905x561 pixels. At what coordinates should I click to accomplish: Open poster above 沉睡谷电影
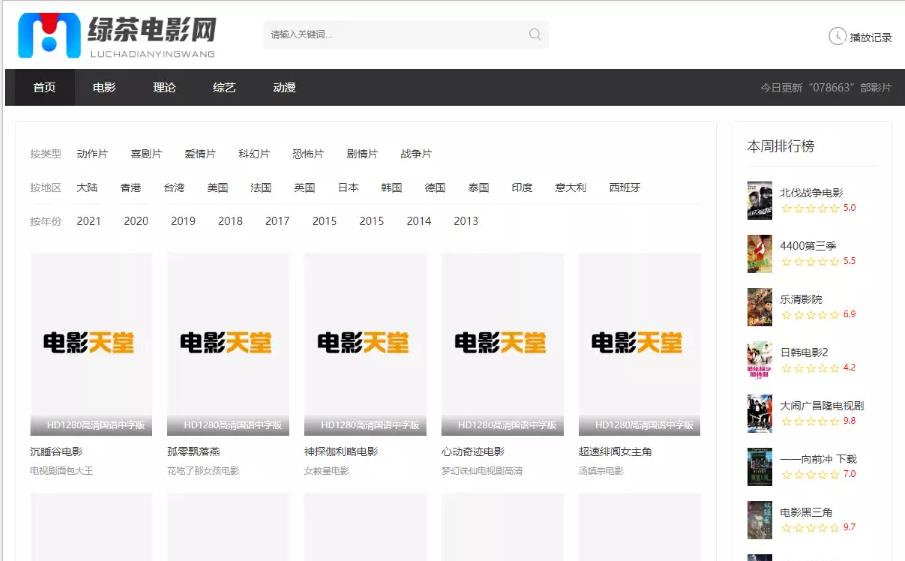[x=91, y=344]
